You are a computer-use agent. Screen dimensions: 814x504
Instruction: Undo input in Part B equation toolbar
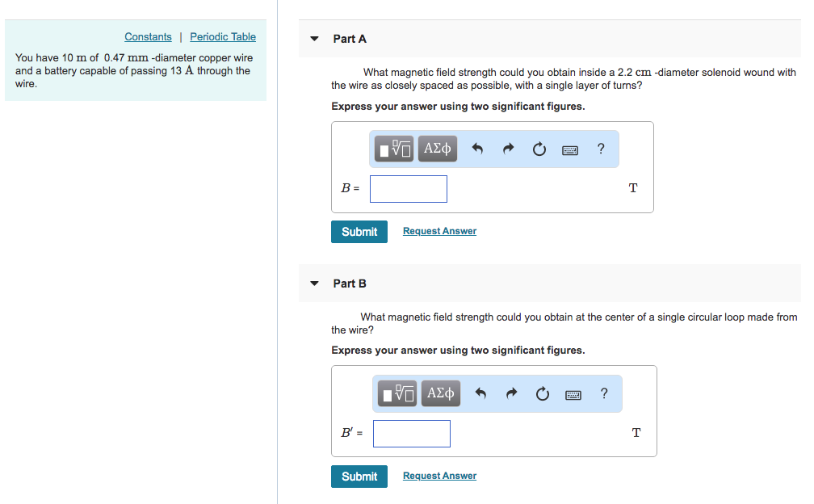click(480, 393)
